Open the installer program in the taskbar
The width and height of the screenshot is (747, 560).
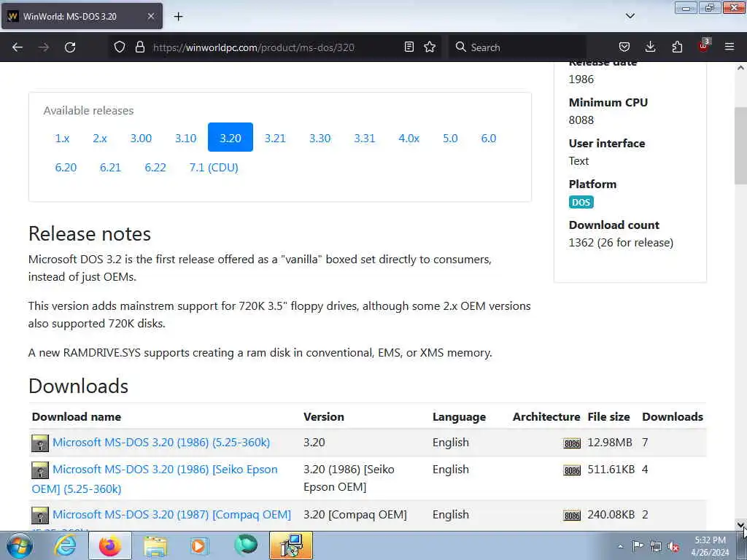click(290, 545)
